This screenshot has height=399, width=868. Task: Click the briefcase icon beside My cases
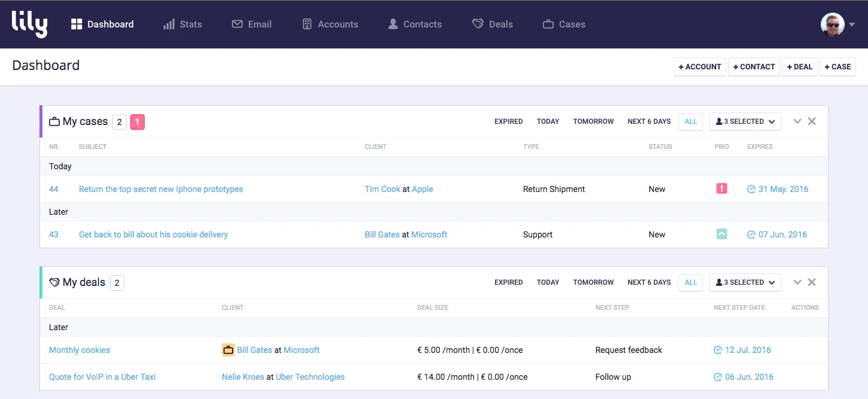coord(54,122)
